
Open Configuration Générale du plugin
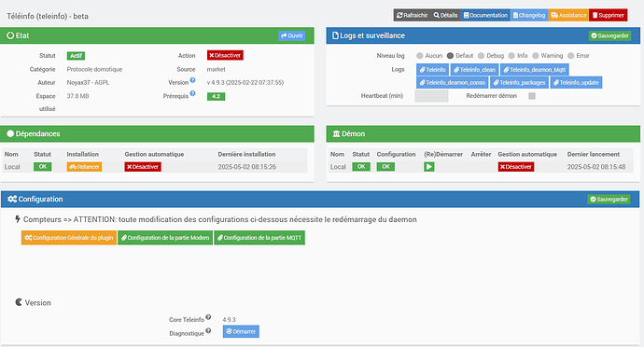[x=69, y=238]
